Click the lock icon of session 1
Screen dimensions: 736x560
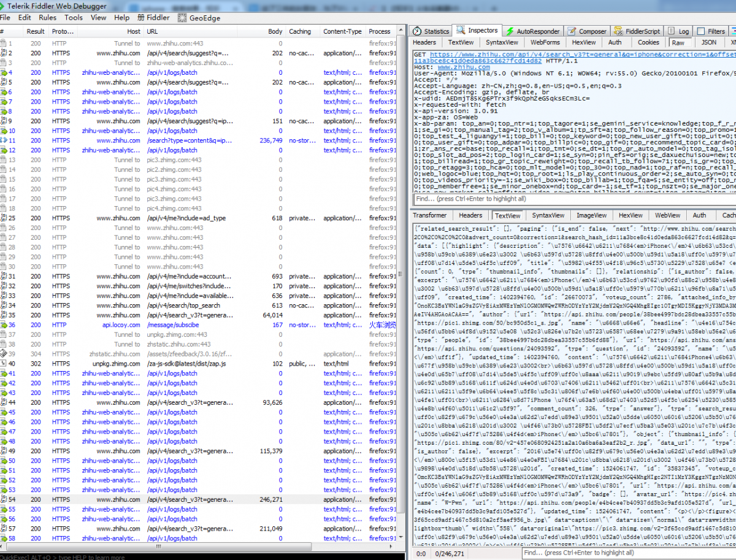3,44
